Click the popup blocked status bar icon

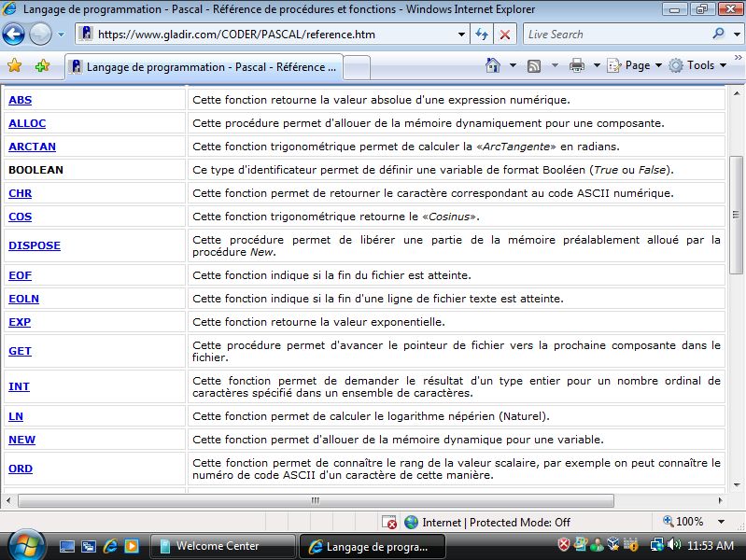point(389,523)
